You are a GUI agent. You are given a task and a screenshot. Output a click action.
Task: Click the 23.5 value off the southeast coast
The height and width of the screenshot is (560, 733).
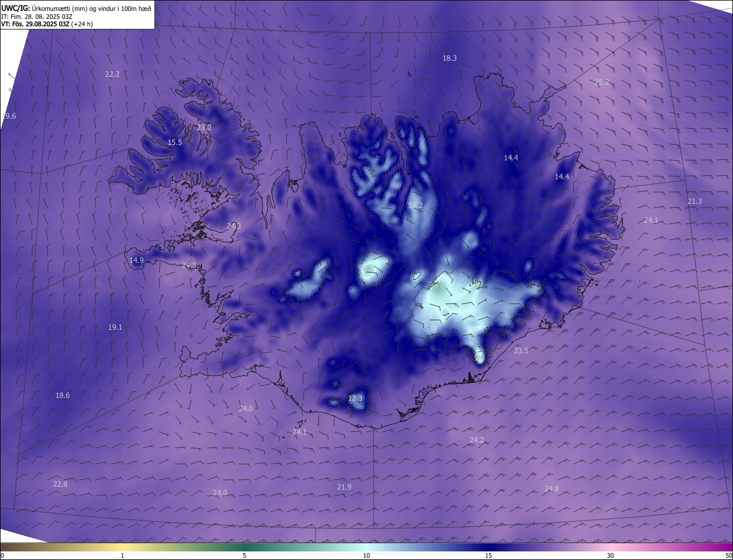[521, 350]
